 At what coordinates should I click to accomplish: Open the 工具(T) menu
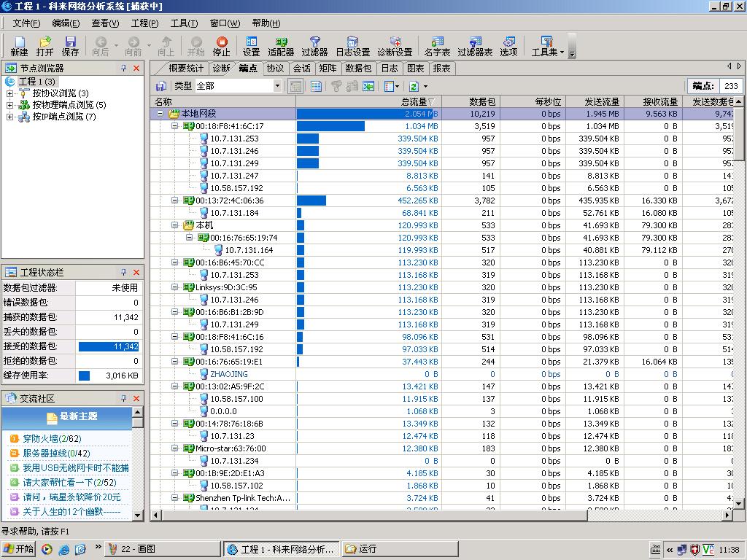184,23
